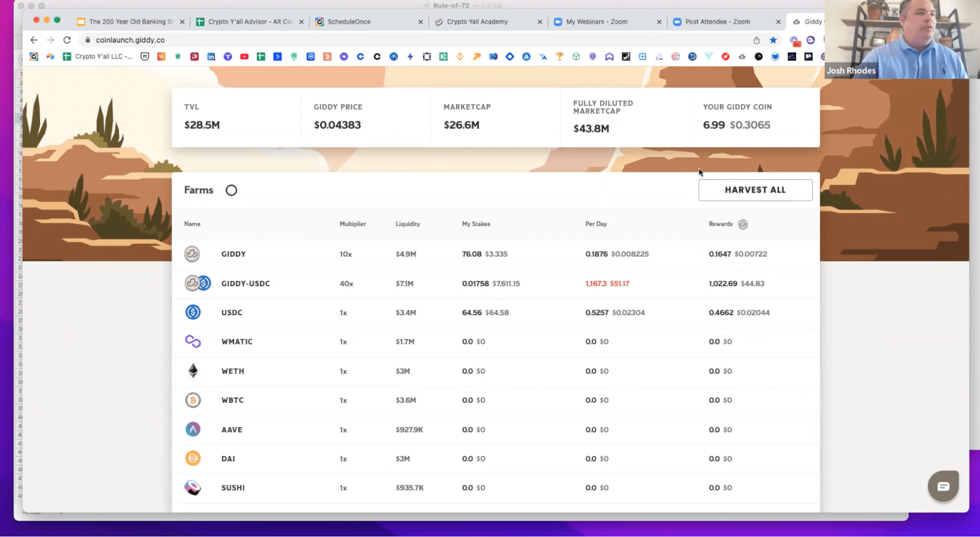Expand the GIDDY-USDC farm row
The image size is (980, 537).
click(245, 283)
